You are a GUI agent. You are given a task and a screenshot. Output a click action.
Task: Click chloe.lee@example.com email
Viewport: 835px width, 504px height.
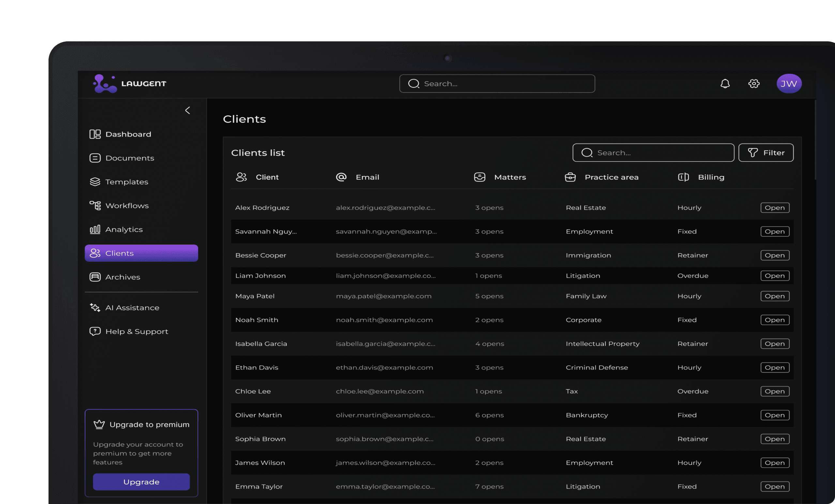point(380,391)
